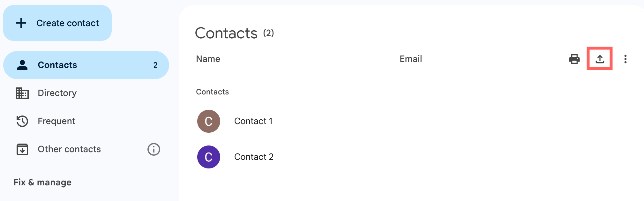The image size is (644, 201).
Task: Click the Email column header
Action: coord(411,59)
